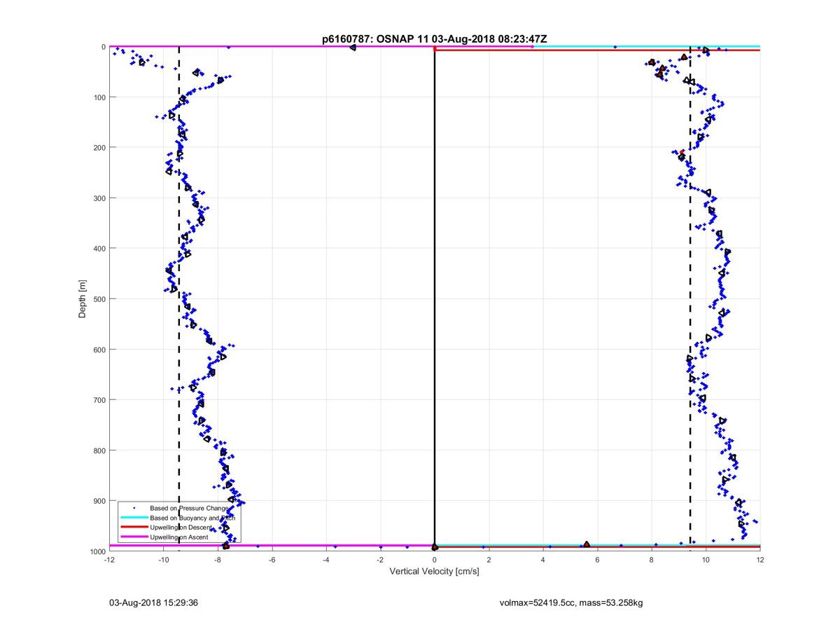Viewport: 840px width, 620px height.
Task: Click the velocity axis '0' tick at the bottom
Action: 435,560
